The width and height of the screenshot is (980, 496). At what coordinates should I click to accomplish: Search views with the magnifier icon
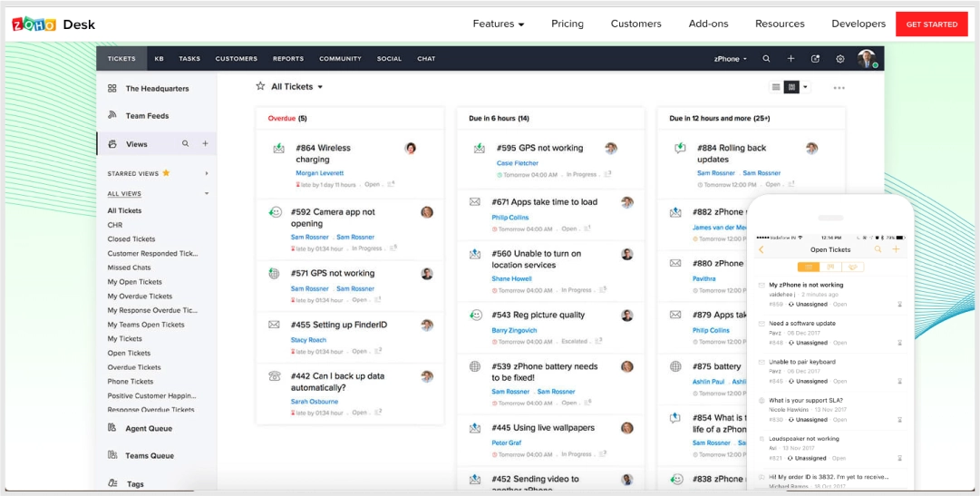click(x=185, y=143)
